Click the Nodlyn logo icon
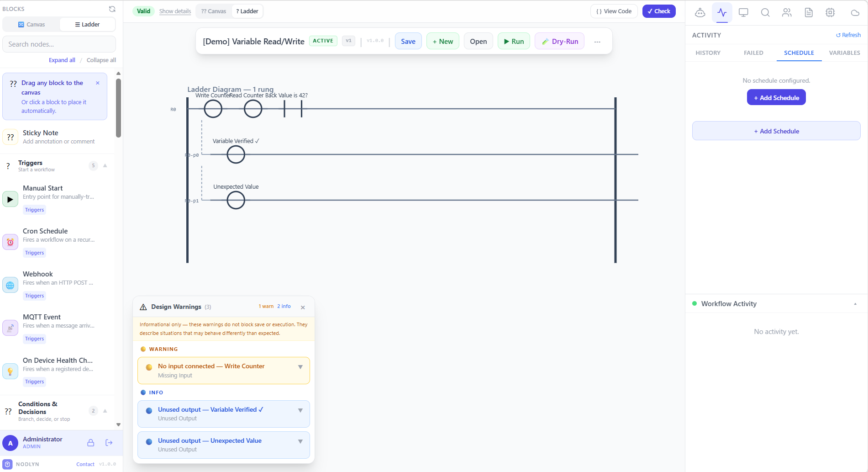Screen dimensions: 868x472 tap(8, 464)
